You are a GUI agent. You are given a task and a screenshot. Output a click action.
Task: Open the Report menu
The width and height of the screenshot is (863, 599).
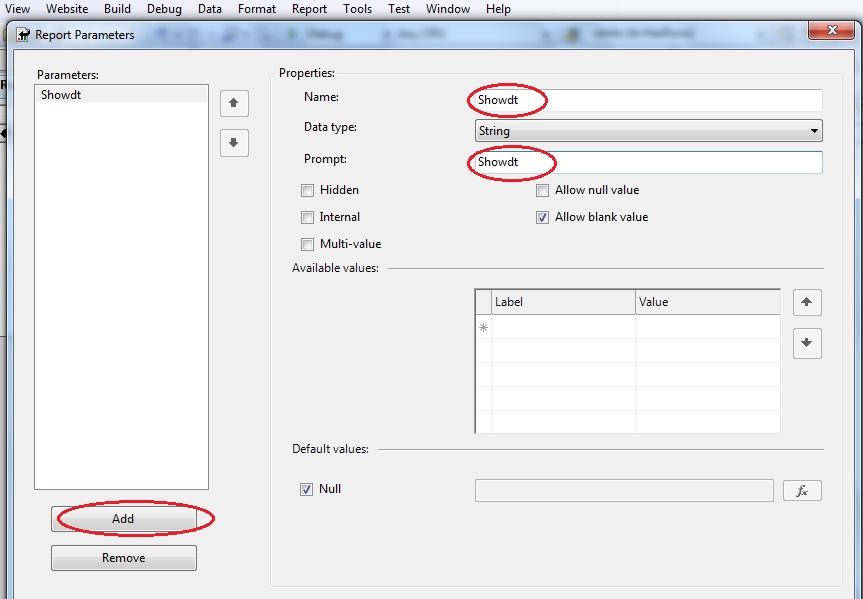(309, 8)
